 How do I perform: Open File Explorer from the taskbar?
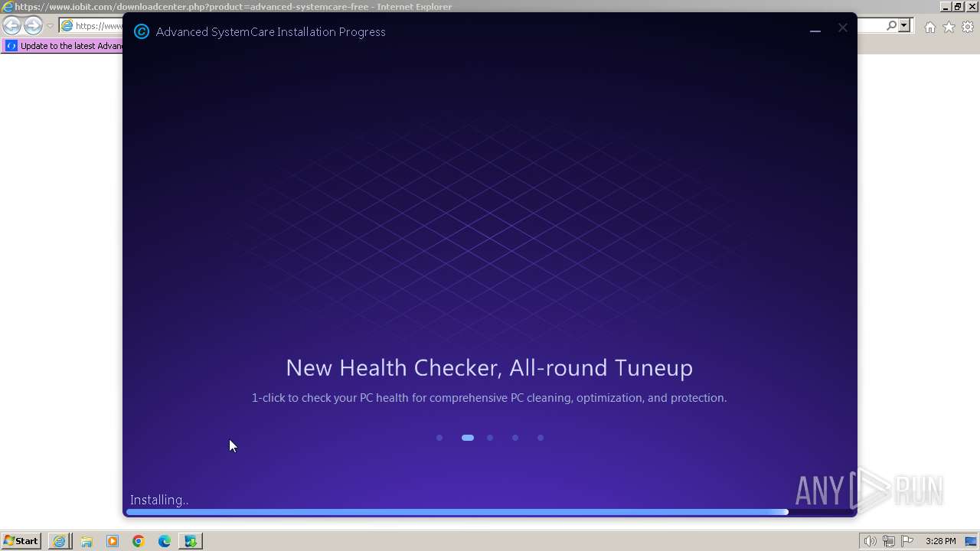tap(87, 541)
